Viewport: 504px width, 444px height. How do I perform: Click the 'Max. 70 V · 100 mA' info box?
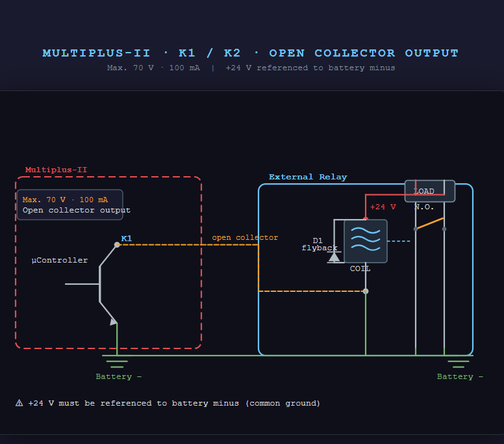pyautogui.click(x=69, y=205)
